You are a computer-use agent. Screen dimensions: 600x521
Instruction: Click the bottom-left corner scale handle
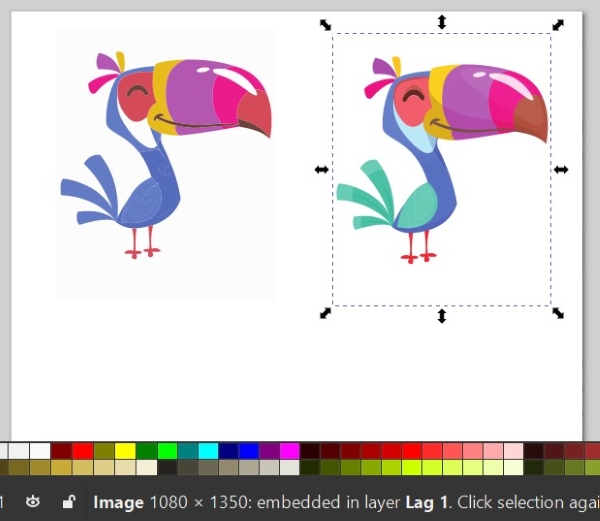[325, 314]
